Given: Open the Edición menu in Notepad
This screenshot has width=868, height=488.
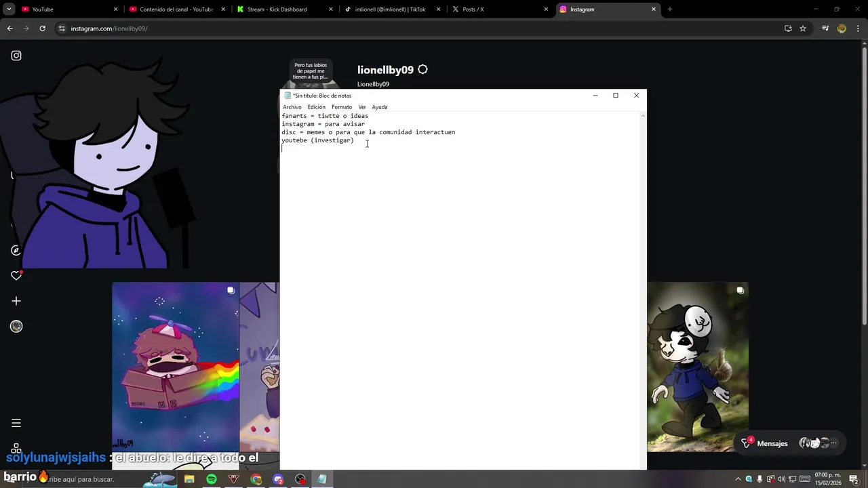Looking at the screenshot, I should (x=317, y=107).
